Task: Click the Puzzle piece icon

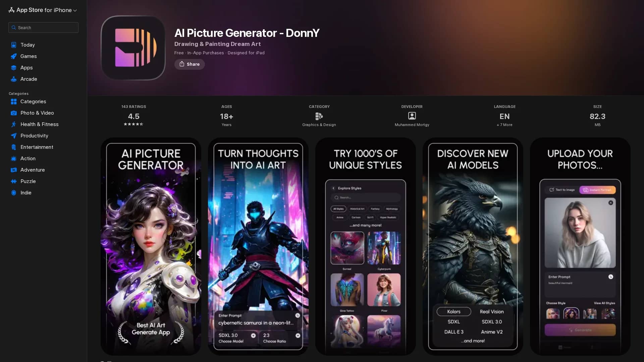Action: 14,181
